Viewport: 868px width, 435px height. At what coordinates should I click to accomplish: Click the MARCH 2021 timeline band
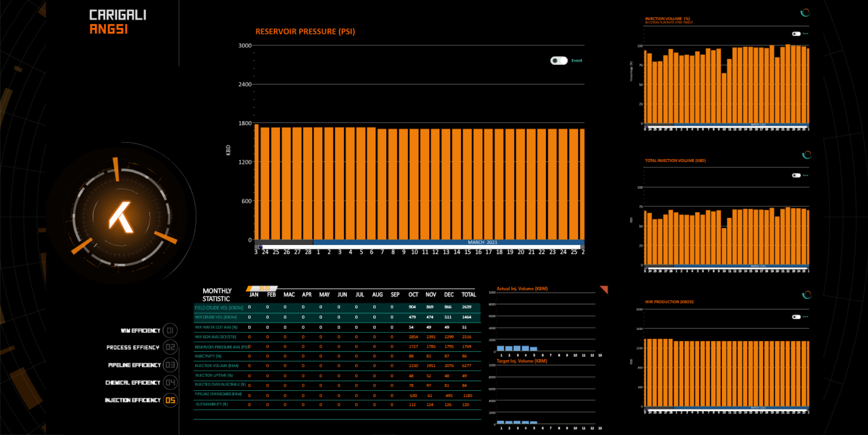tap(482, 242)
